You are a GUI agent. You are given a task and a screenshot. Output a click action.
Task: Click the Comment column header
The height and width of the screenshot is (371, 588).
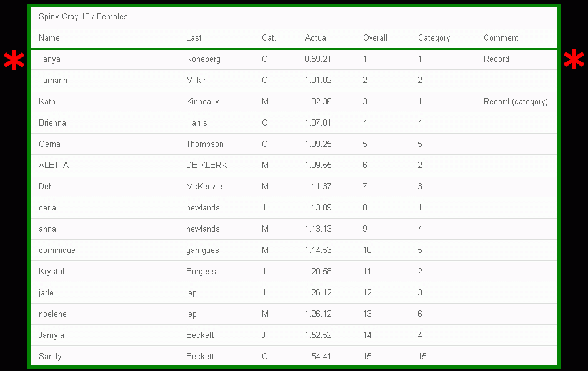click(x=501, y=38)
